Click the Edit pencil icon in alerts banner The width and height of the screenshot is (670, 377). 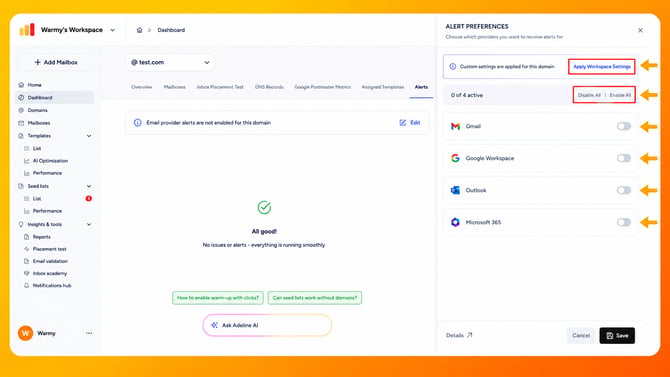point(403,123)
